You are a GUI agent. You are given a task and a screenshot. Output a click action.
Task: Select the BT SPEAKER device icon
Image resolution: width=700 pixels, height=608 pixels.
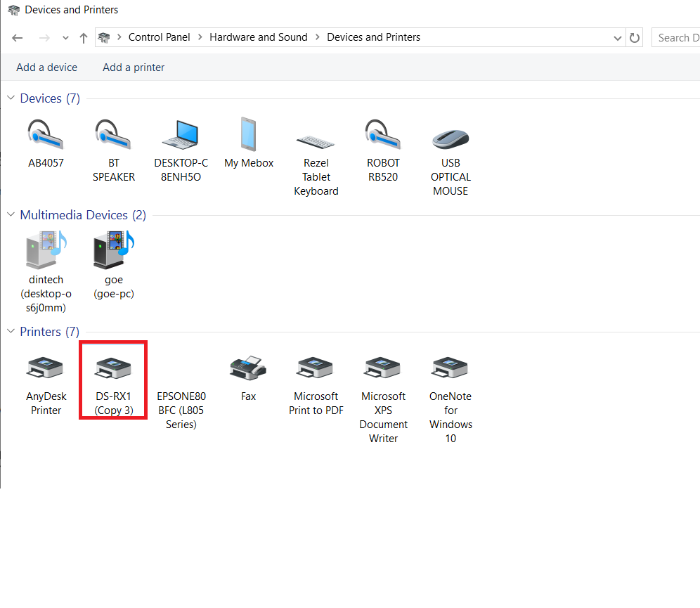(x=113, y=135)
